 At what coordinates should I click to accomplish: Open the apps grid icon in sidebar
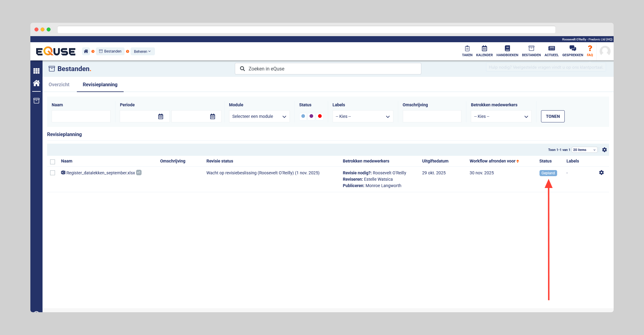tap(36, 71)
